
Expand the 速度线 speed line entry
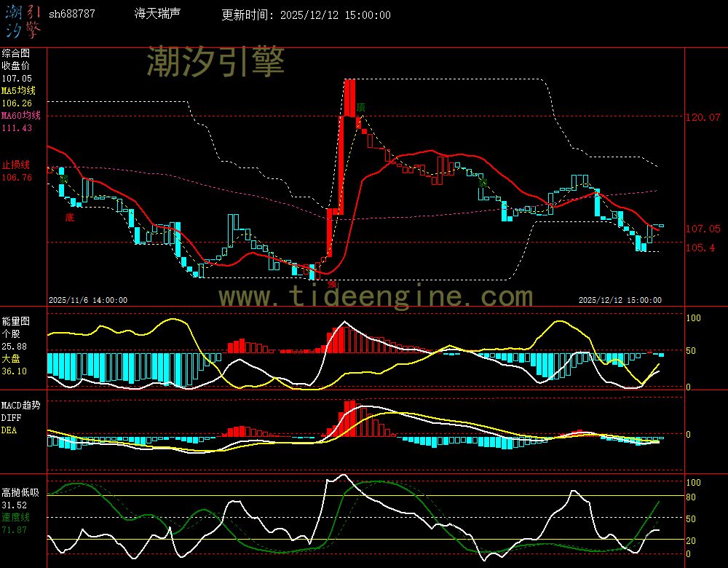click(15, 517)
